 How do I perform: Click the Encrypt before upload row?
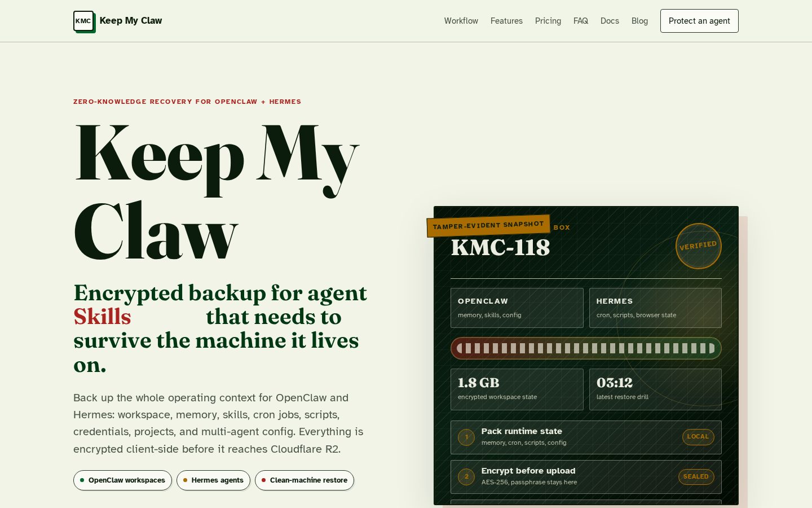[586, 477]
